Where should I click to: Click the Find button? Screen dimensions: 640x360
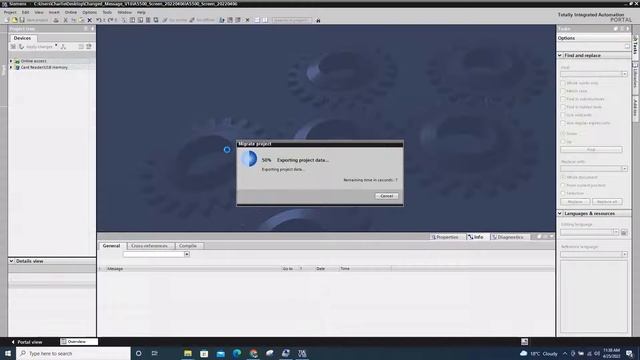591,150
